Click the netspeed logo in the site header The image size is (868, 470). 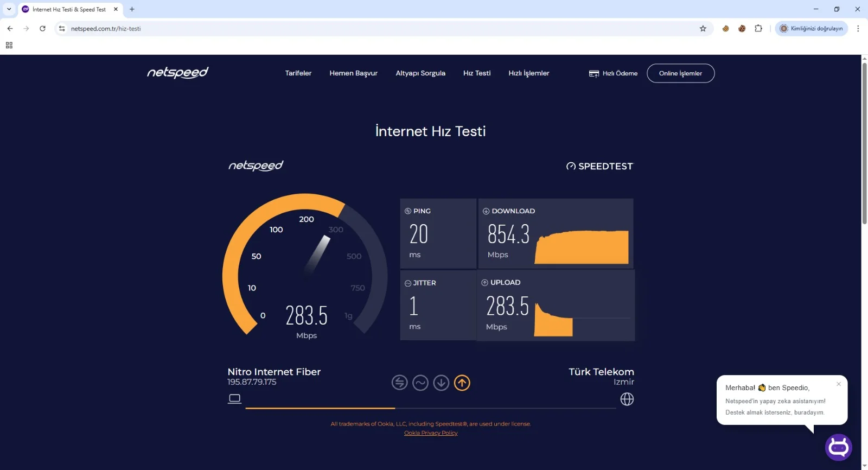click(x=178, y=73)
